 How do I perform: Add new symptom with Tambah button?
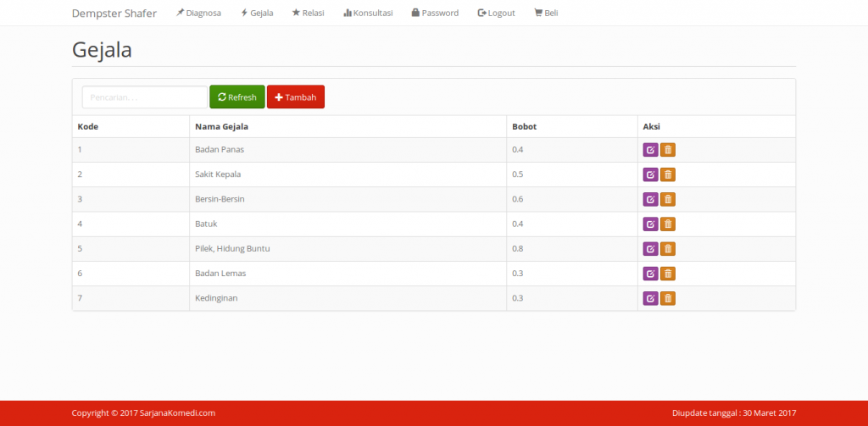pos(295,97)
